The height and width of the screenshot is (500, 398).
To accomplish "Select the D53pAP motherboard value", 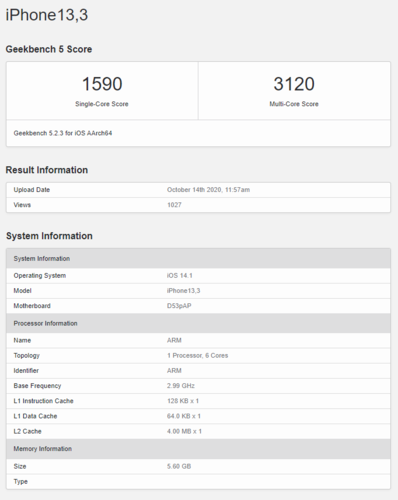I will point(179,306).
